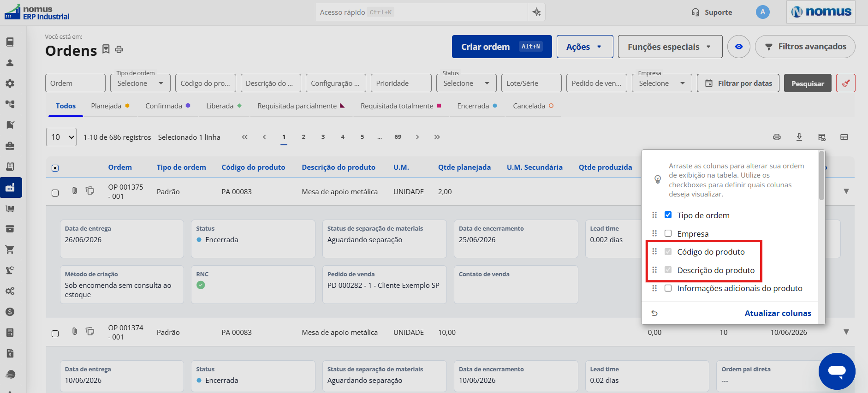Open the highlighted factory icon in the sidebar
Screen dimensions: 868x393
pyautogui.click(x=10, y=188)
